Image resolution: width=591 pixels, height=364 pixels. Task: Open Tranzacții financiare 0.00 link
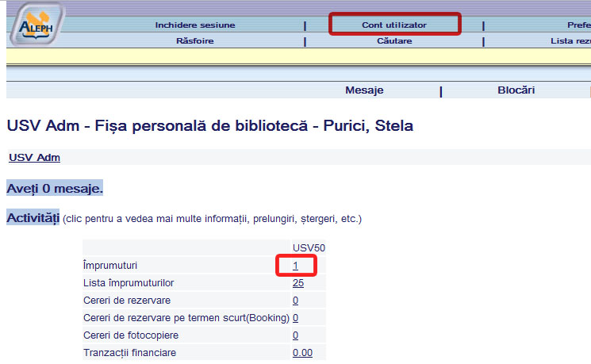(x=301, y=353)
